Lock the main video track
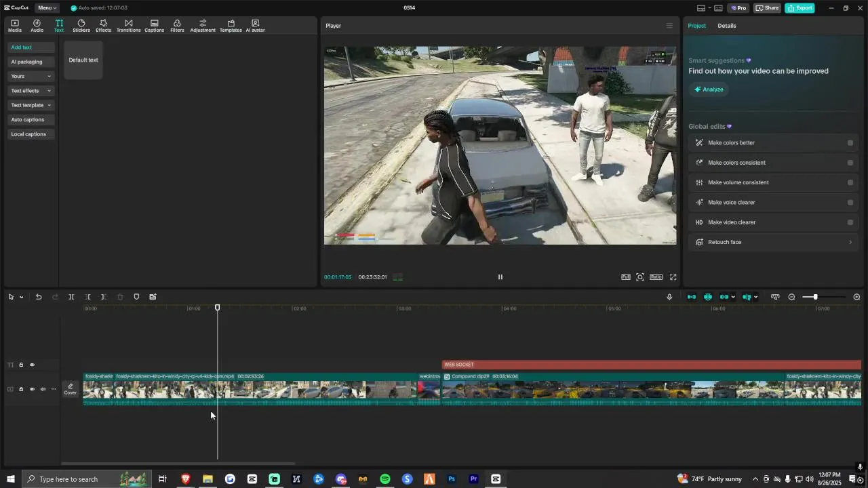This screenshot has height=488, width=868. point(21,389)
